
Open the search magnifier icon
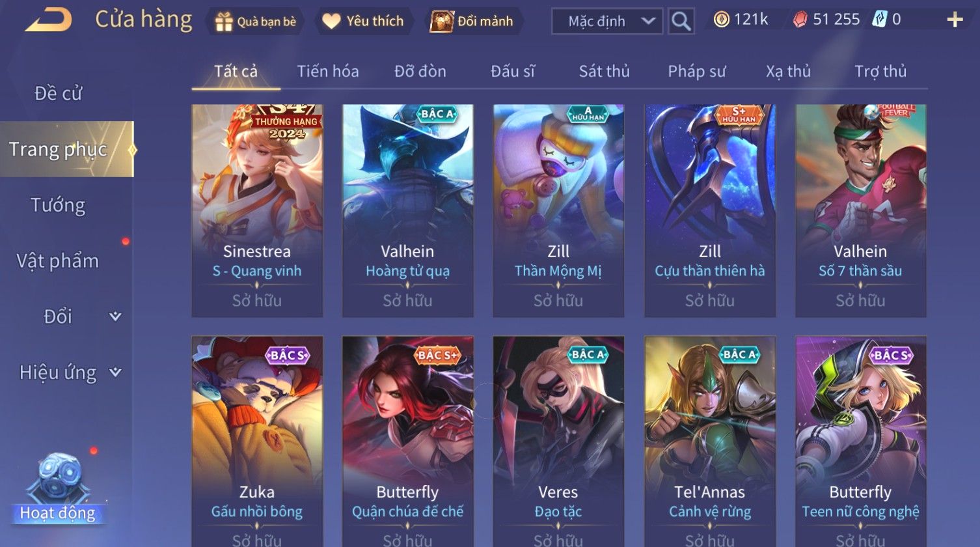click(681, 21)
